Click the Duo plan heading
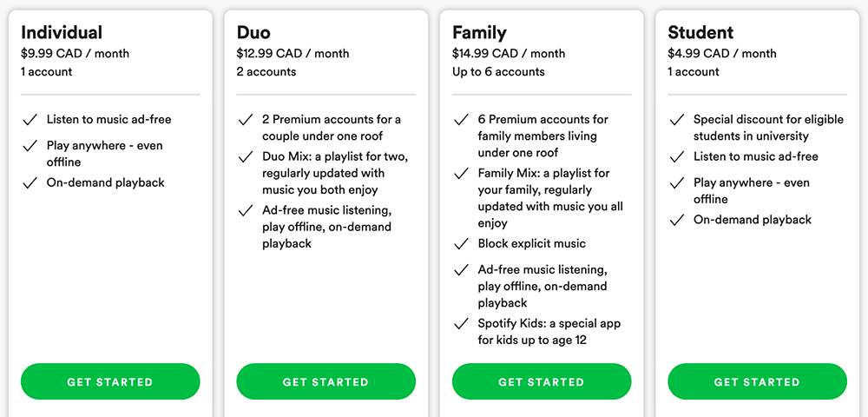Image resolution: width=868 pixels, height=417 pixels. click(x=253, y=32)
